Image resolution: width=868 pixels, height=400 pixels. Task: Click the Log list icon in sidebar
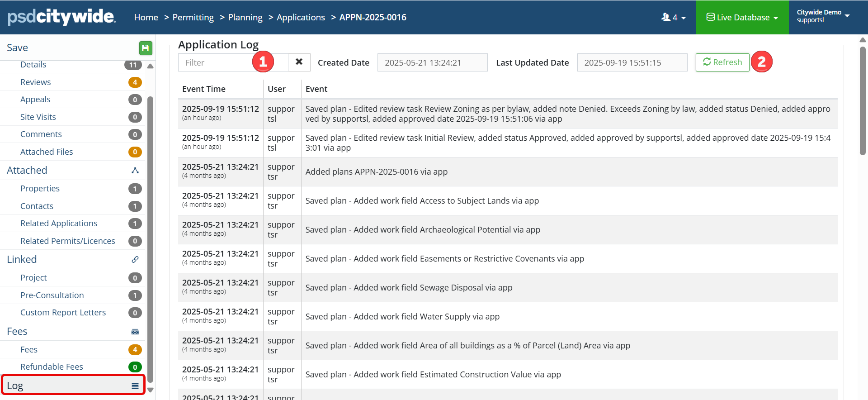click(135, 386)
